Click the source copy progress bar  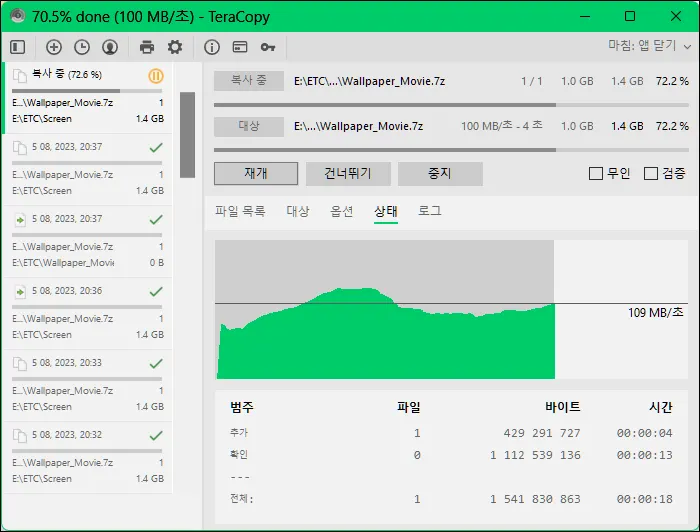click(x=451, y=105)
